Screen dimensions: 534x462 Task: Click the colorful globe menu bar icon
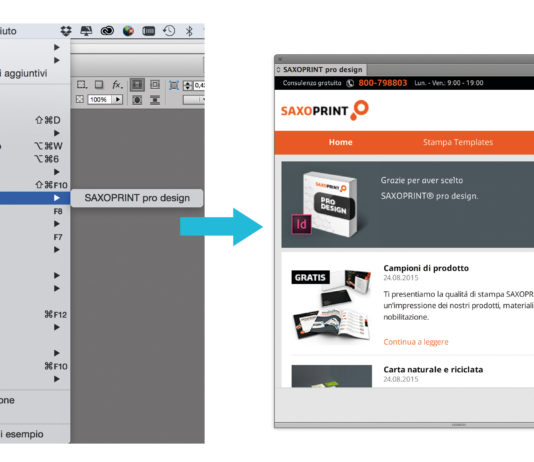tap(128, 31)
